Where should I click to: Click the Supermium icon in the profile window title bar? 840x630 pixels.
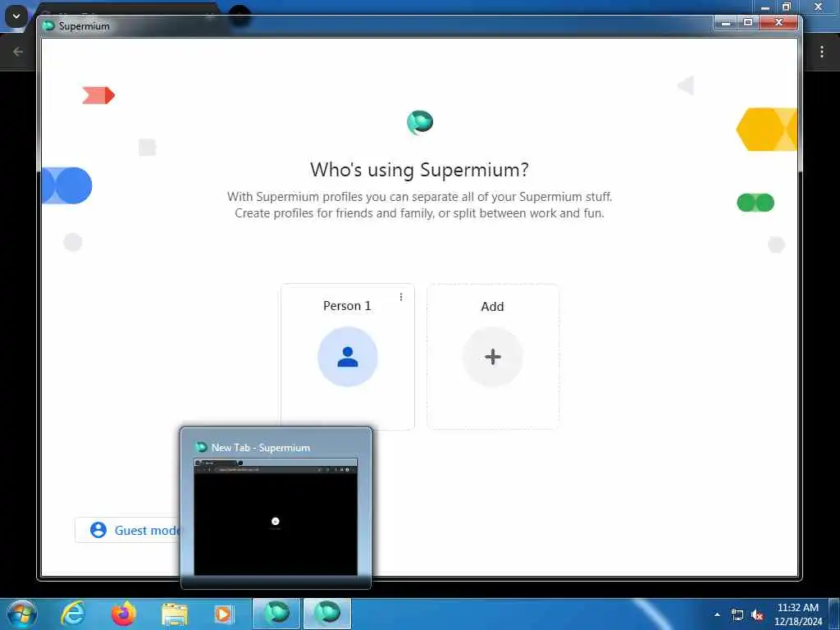[48, 25]
